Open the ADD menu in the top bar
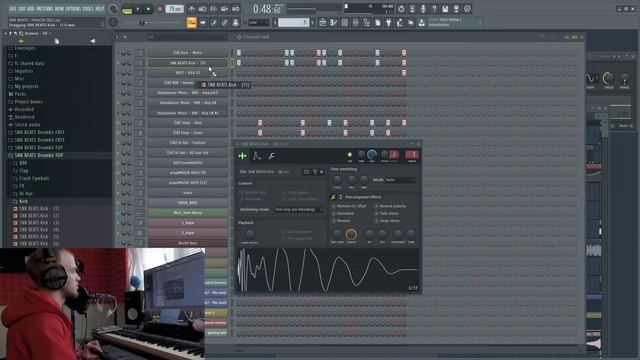This screenshot has width=640, height=360. pos(31,9)
